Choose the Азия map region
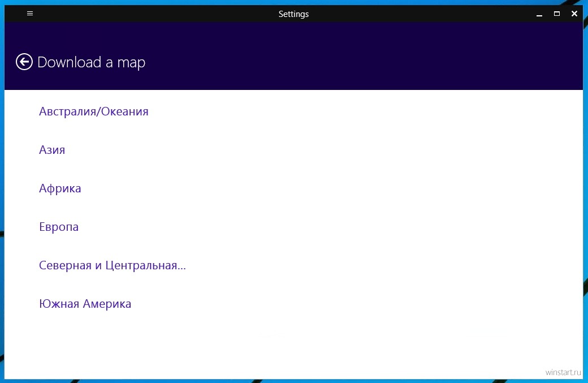This screenshot has width=588, height=383. coord(52,150)
